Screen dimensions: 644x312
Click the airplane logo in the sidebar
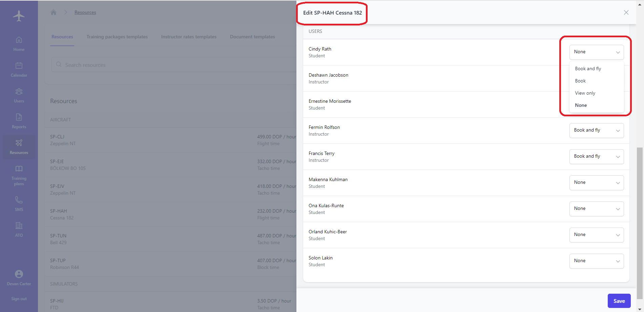[19, 16]
